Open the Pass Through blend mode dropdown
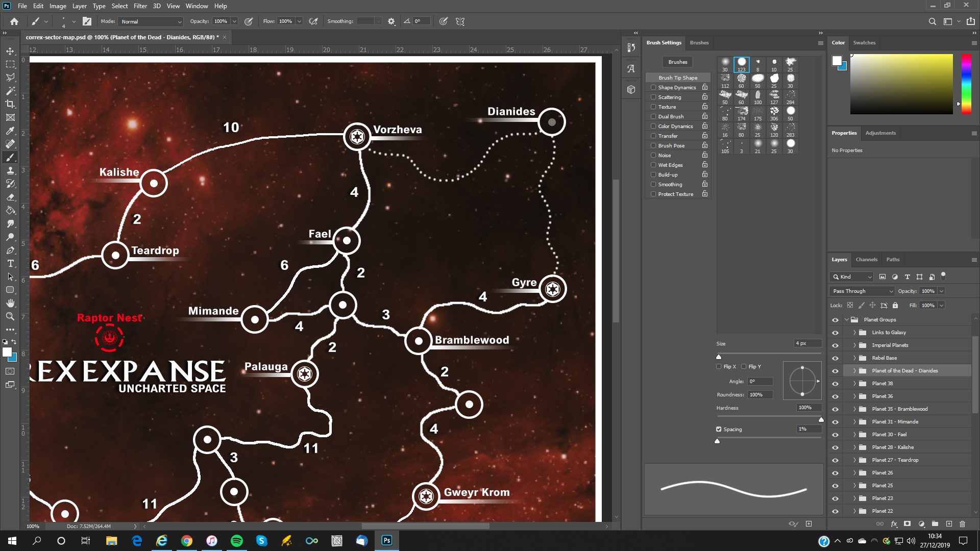The height and width of the screenshot is (551, 980). [x=862, y=291]
